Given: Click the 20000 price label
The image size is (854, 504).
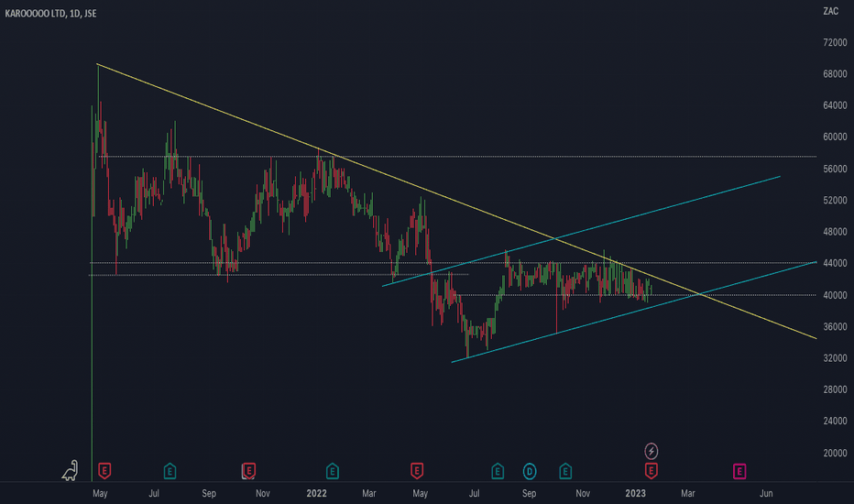Looking at the screenshot, I should click(x=835, y=453).
